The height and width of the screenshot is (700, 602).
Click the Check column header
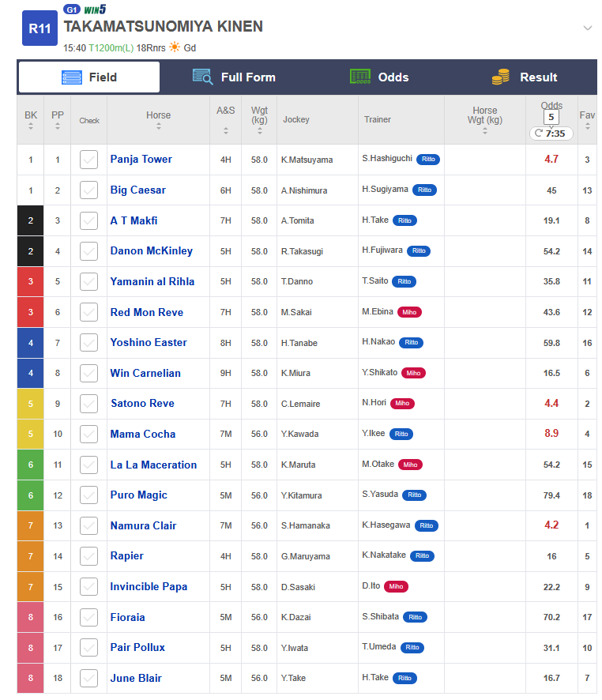[89, 121]
